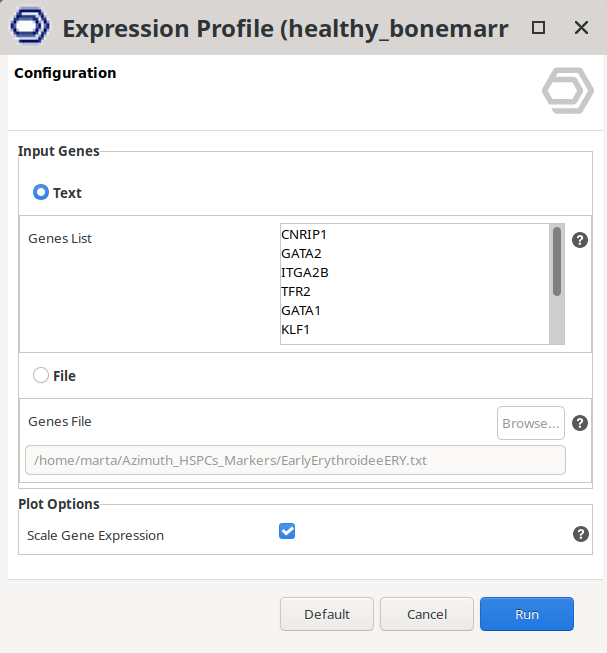
Task: Select GATA2 in the genes list
Action: point(302,253)
